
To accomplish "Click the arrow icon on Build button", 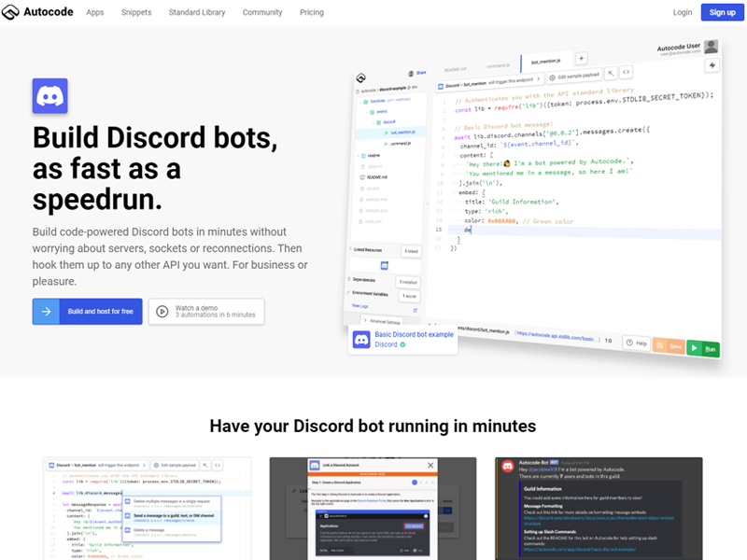I will (x=46, y=312).
